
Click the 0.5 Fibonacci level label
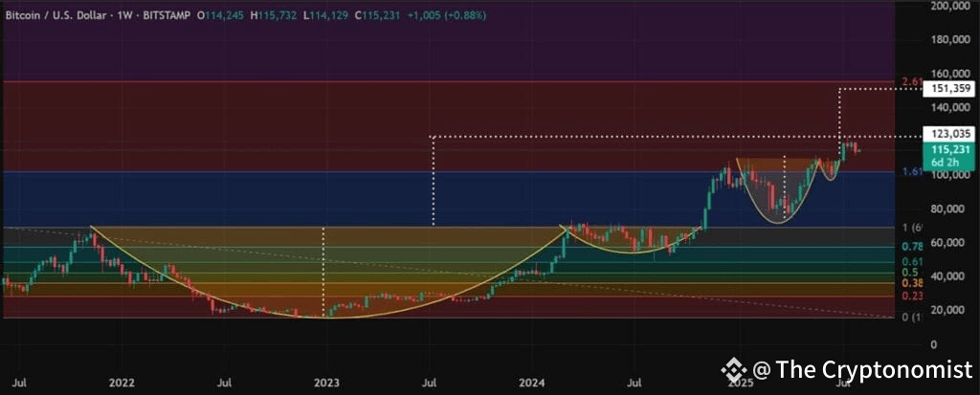pos(910,273)
